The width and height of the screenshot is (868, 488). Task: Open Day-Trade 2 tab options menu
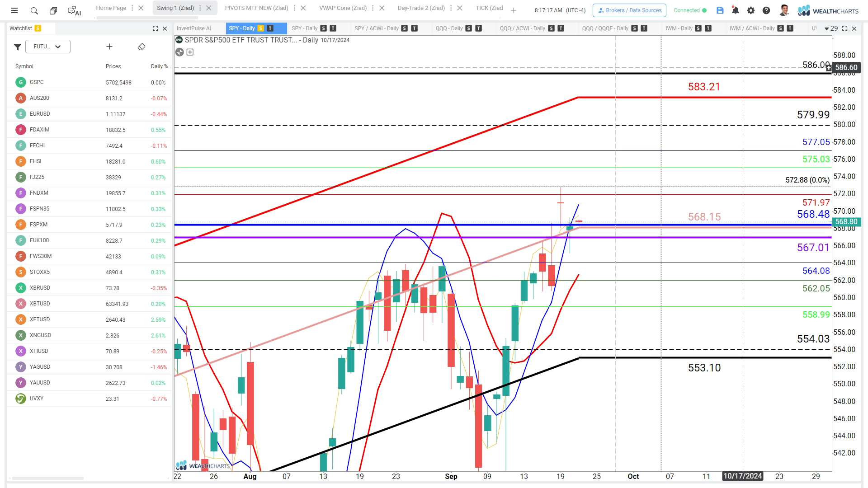pos(451,8)
